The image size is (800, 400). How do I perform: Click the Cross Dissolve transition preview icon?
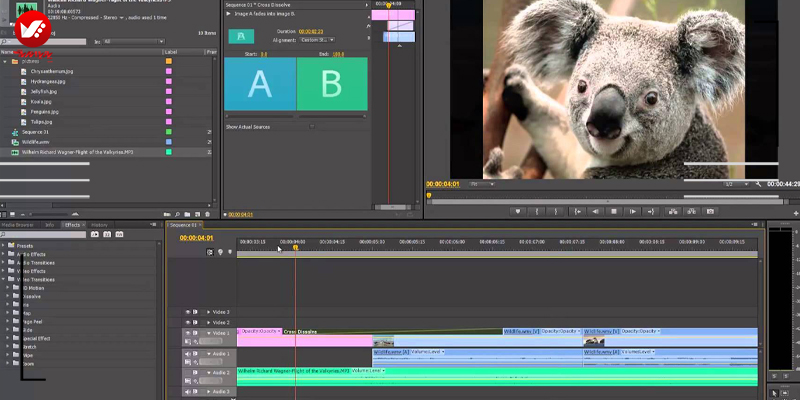coord(241,36)
